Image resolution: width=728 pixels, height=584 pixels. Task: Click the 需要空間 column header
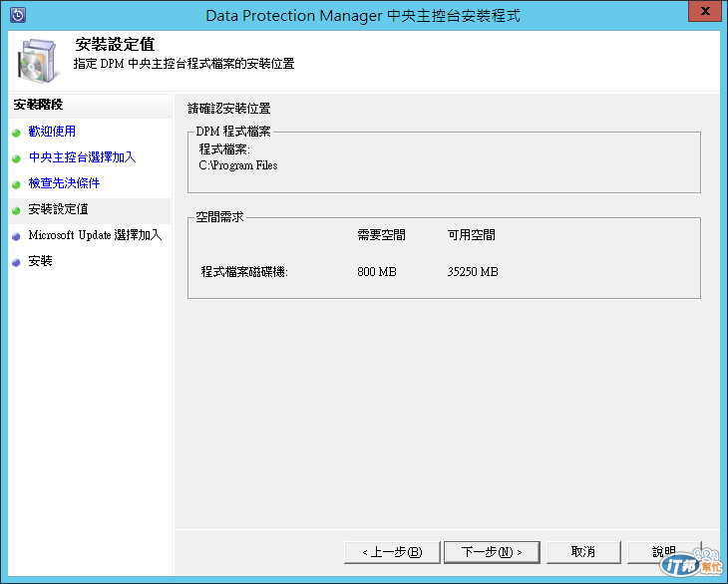coord(381,235)
